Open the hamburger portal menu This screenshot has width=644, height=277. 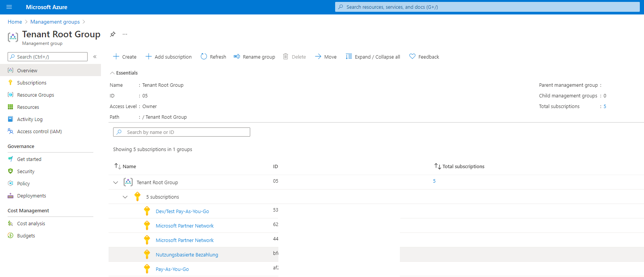9,7
